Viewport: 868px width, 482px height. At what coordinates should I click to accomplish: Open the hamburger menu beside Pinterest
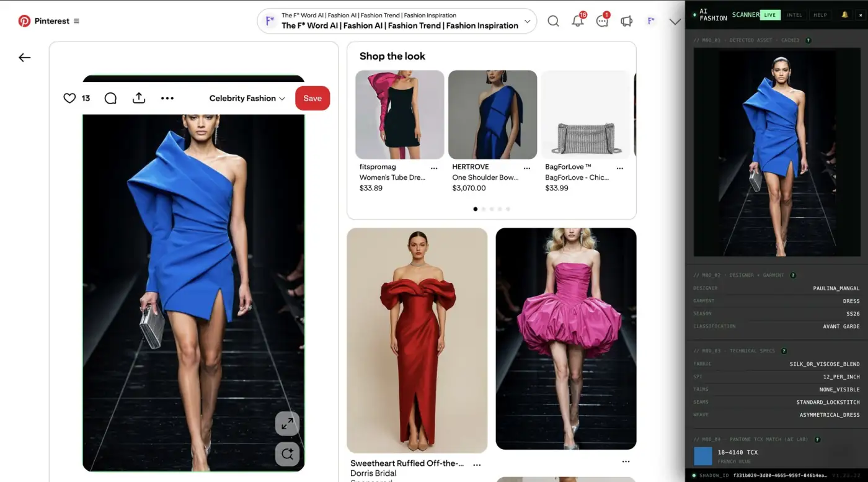point(76,21)
